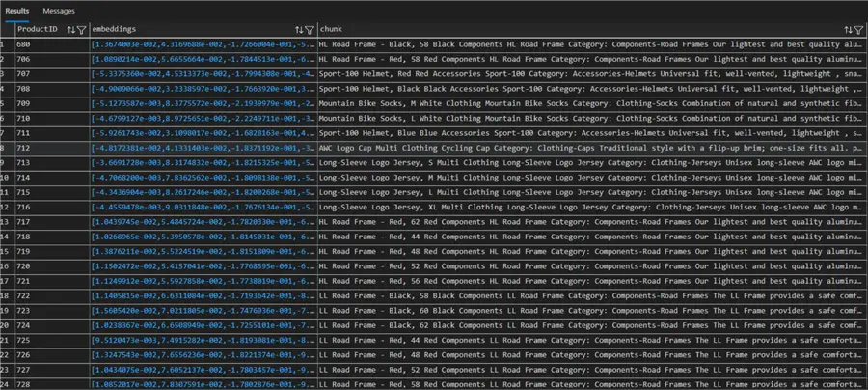Screen dimensions: 868x390
Task: Select chunk cell 'LL Road Frame - Black, 62'
Action: coord(590,325)
